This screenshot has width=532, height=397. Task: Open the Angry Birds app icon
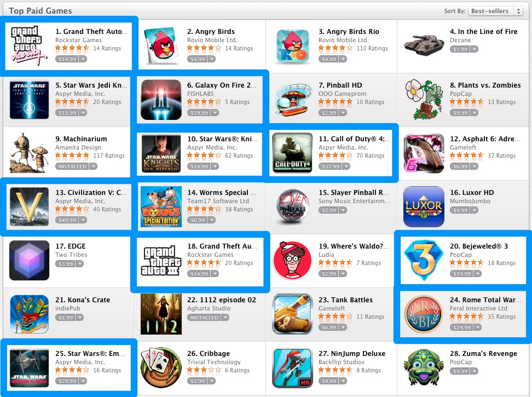pos(161,46)
